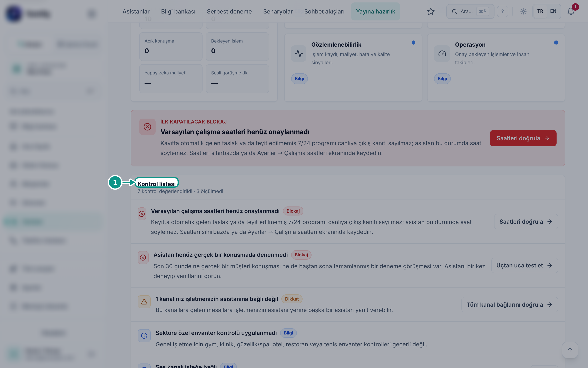This screenshot has height=368, width=588.
Task: Click Bilgi badge under Gözlemlenebilirlik
Action: click(299, 79)
